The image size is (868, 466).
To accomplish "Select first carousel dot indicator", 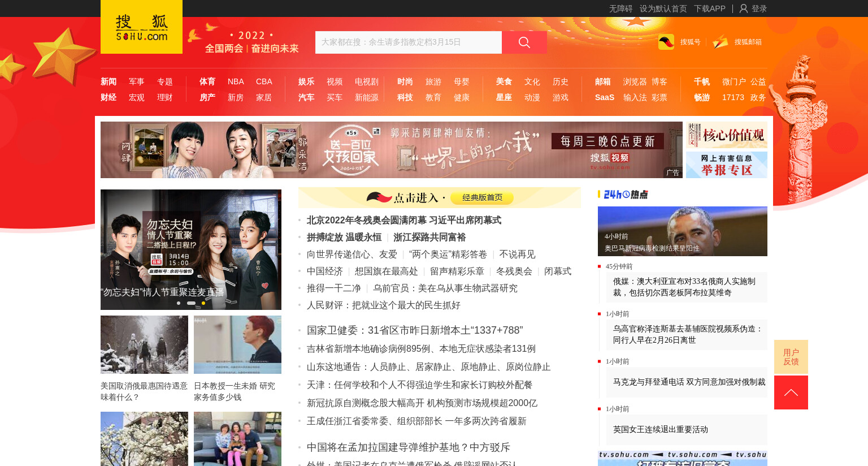I will tap(179, 303).
